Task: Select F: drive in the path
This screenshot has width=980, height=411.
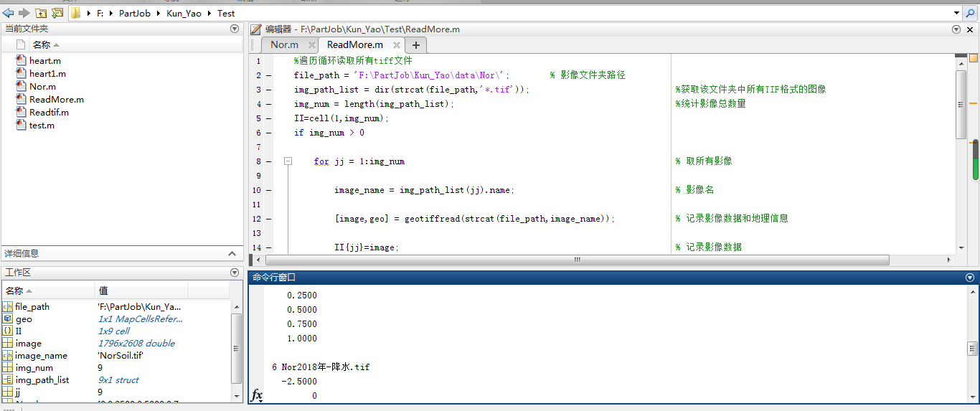Action: click(100, 13)
